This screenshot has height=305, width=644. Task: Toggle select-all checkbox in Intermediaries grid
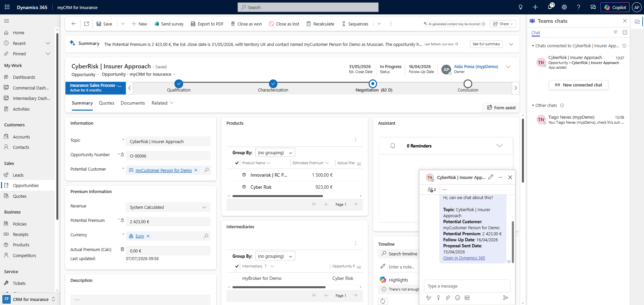pos(237,266)
